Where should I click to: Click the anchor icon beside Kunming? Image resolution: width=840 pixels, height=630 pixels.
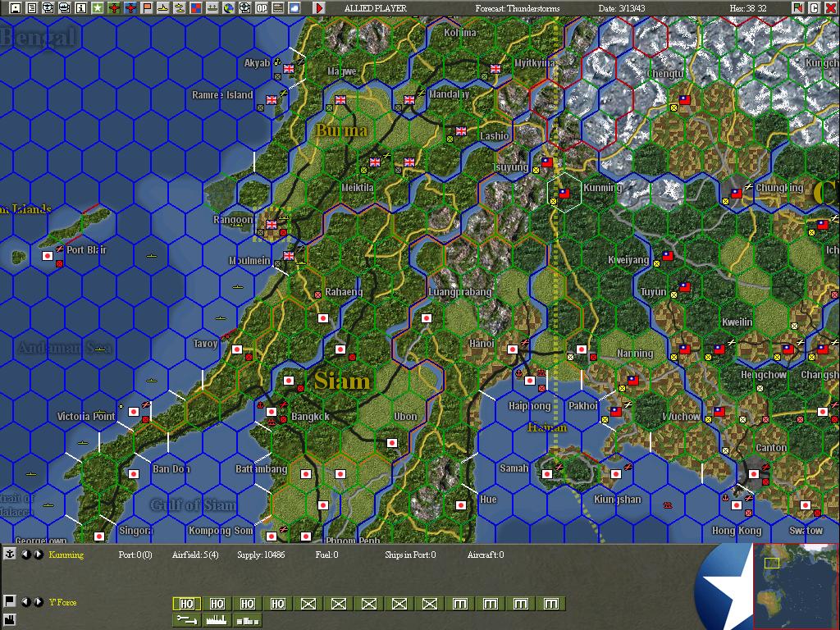pos(10,554)
